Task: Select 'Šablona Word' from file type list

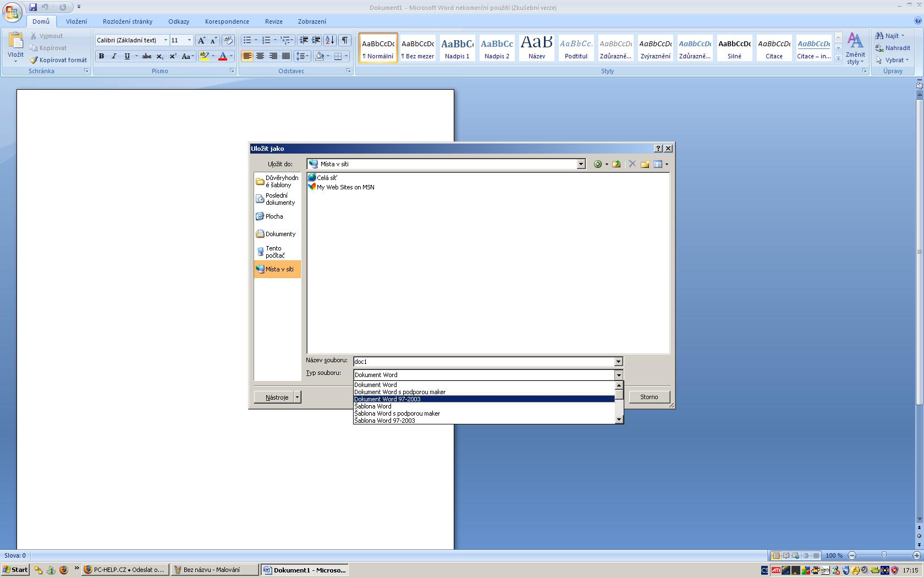Action: click(373, 406)
